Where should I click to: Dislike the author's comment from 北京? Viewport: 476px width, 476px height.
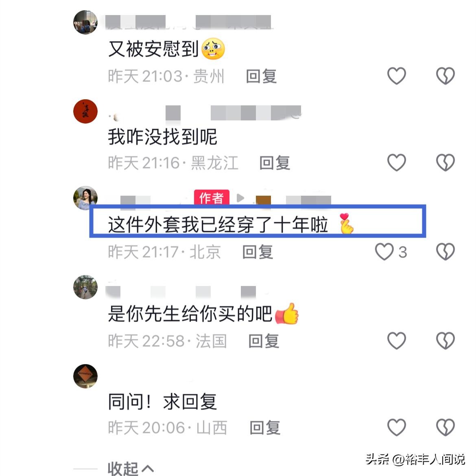pos(445,252)
